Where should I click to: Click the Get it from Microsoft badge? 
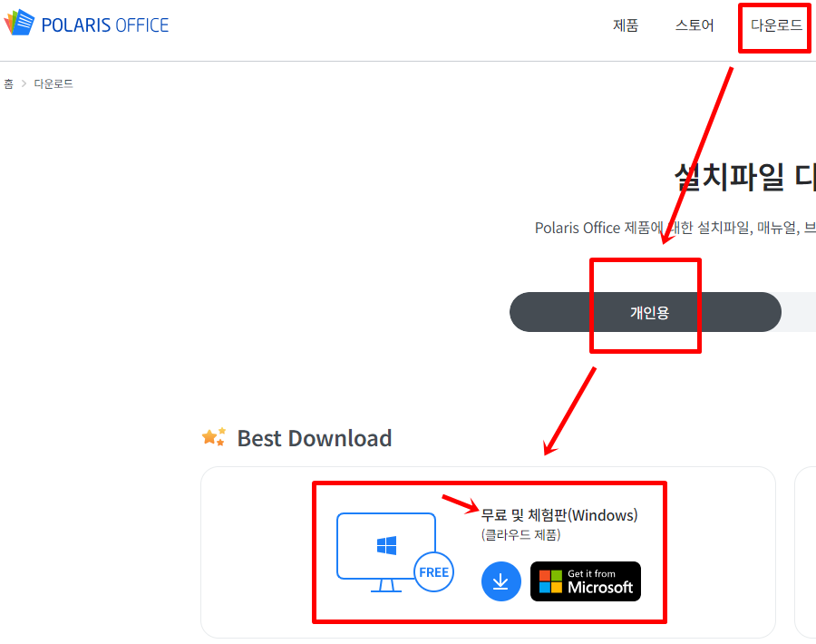[x=586, y=581]
